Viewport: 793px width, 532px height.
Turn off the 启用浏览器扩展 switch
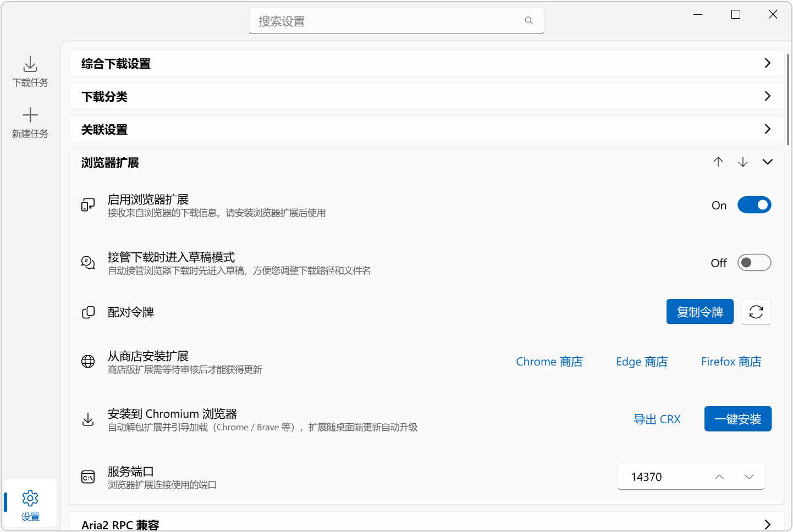pyautogui.click(x=755, y=205)
